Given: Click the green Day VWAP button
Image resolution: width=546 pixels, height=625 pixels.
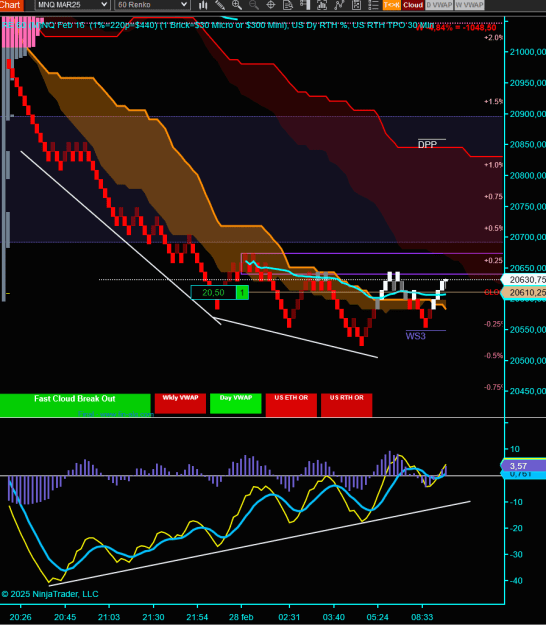Looking at the screenshot, I should pos(236,403).
